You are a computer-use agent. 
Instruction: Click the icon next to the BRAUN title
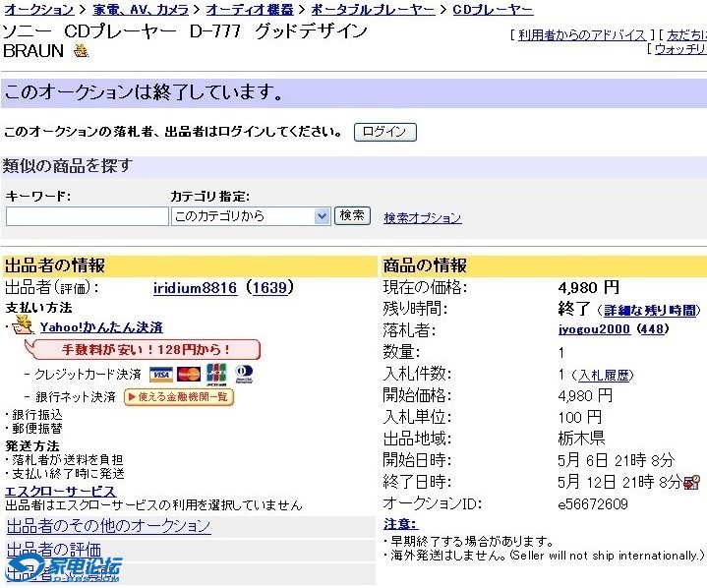tap(82, 51)
